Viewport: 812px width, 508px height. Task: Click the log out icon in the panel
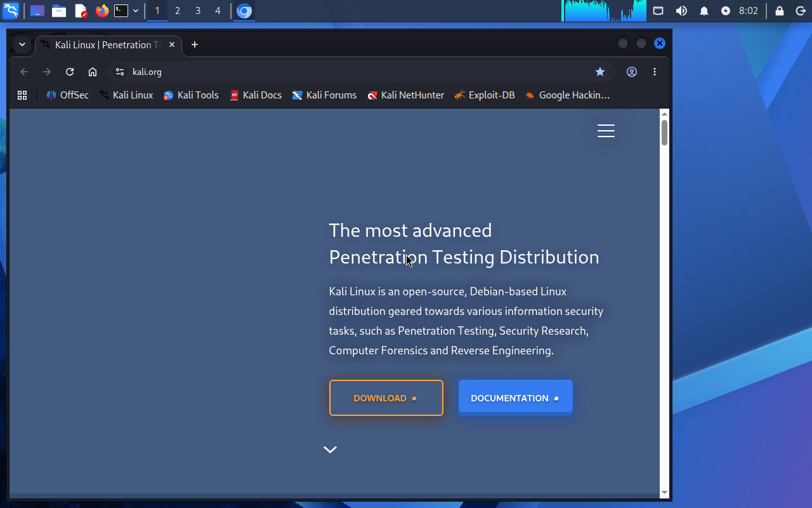(x=800, y=11)
